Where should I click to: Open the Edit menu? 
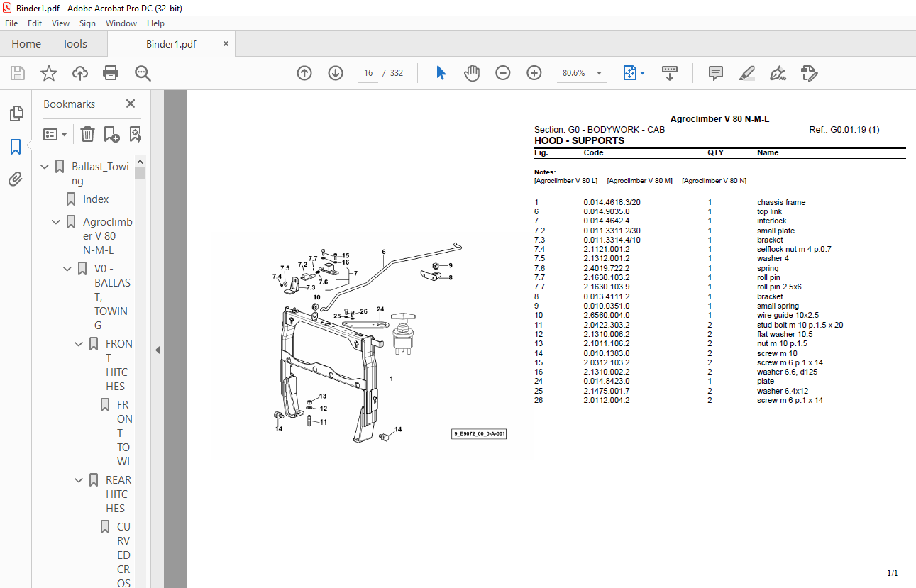pos(35,23)
